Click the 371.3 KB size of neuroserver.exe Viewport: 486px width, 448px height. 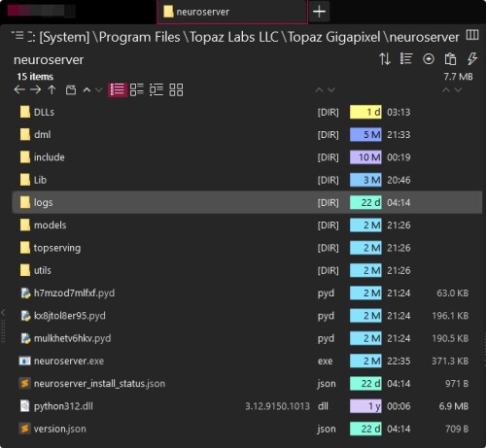pyautogui.click(x=450, y=361)
